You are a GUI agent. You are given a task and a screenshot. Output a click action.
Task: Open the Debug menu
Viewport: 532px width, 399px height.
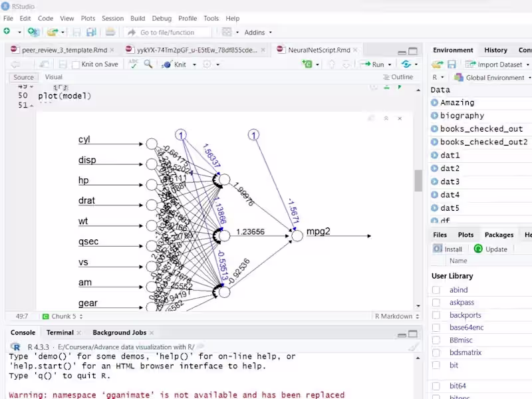[162, 19]
